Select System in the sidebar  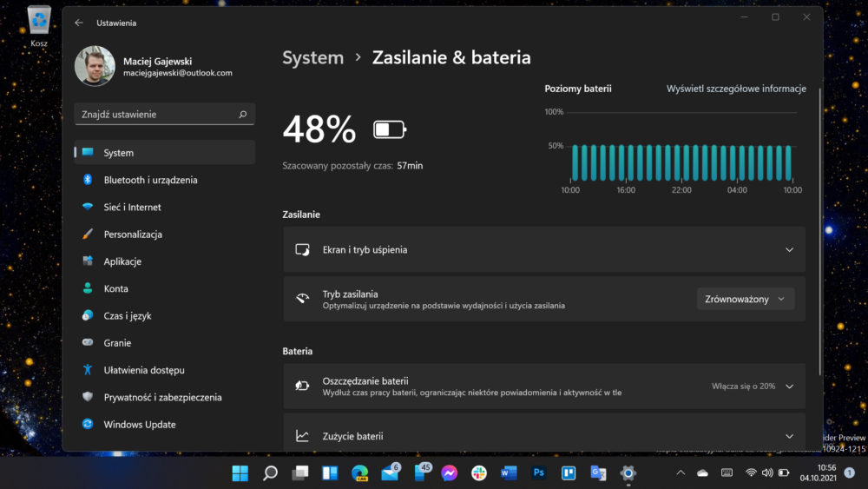click(x=164, y=152)
